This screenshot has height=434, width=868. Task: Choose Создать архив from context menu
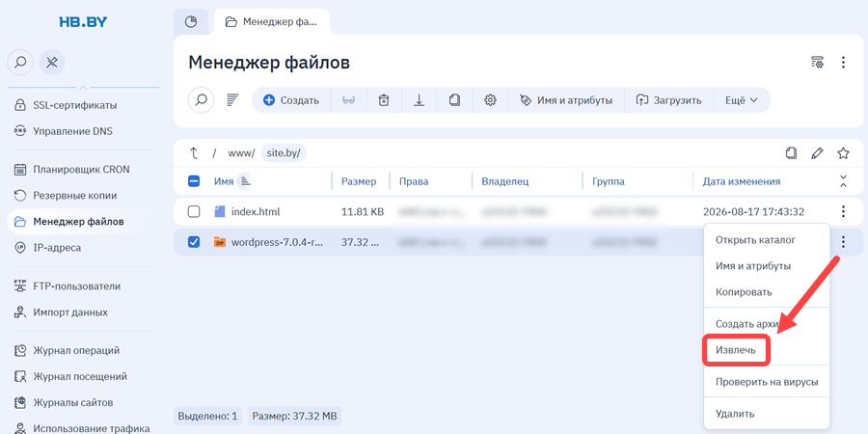767,324
